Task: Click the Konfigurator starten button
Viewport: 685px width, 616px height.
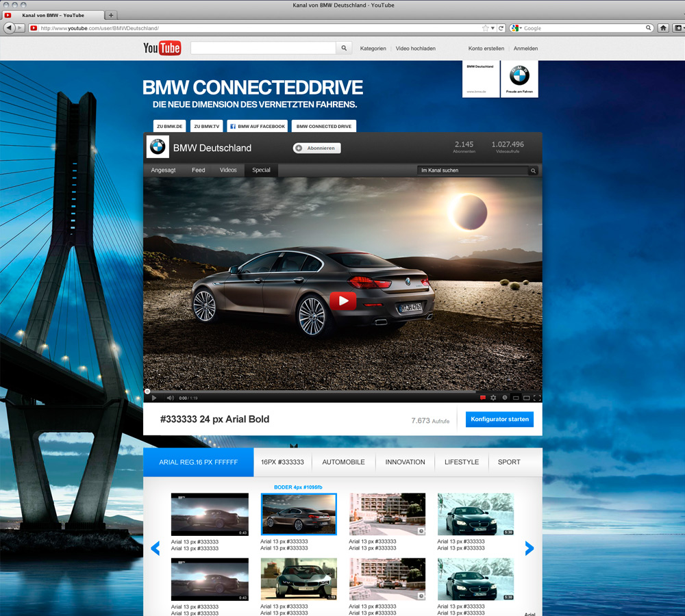Action: pyautogui.click(x=499, y=420)
